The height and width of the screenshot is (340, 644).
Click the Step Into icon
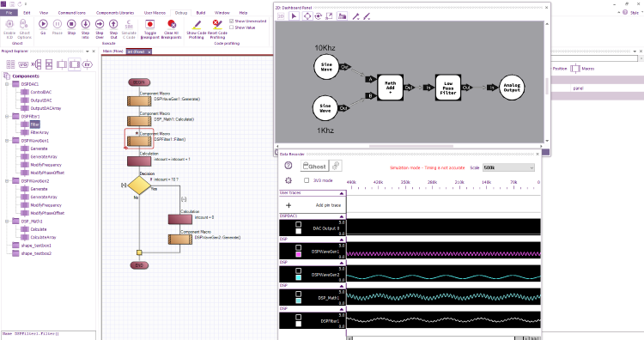point(85,24)
